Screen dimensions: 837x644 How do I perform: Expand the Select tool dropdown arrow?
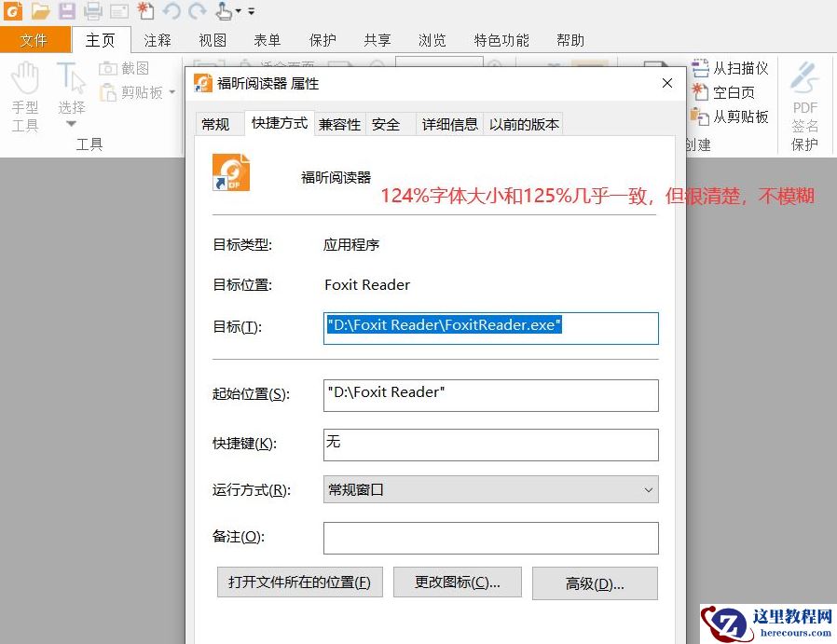[71, 123]
